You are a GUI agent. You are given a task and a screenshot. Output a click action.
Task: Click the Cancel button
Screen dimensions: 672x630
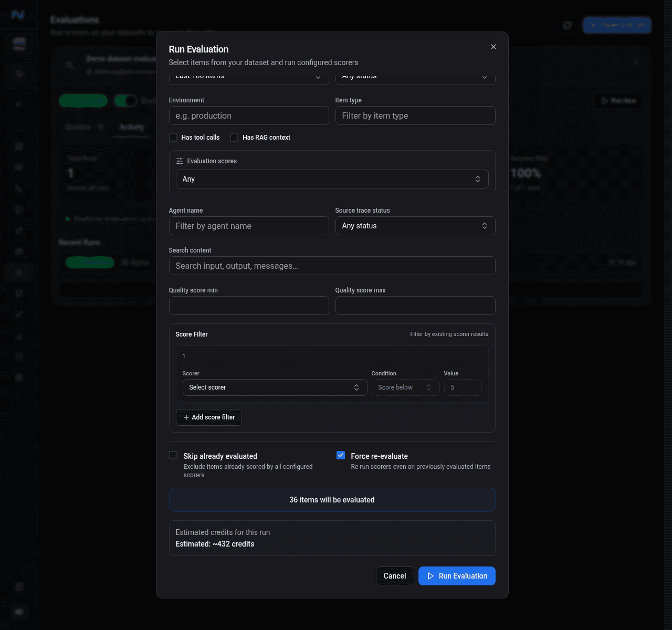[x=395, y=576]
